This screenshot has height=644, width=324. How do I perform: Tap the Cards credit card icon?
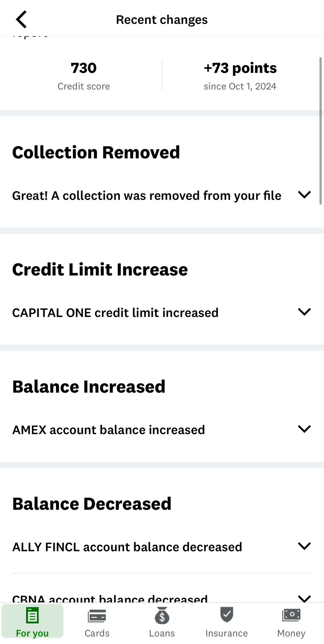coord(97,616)
